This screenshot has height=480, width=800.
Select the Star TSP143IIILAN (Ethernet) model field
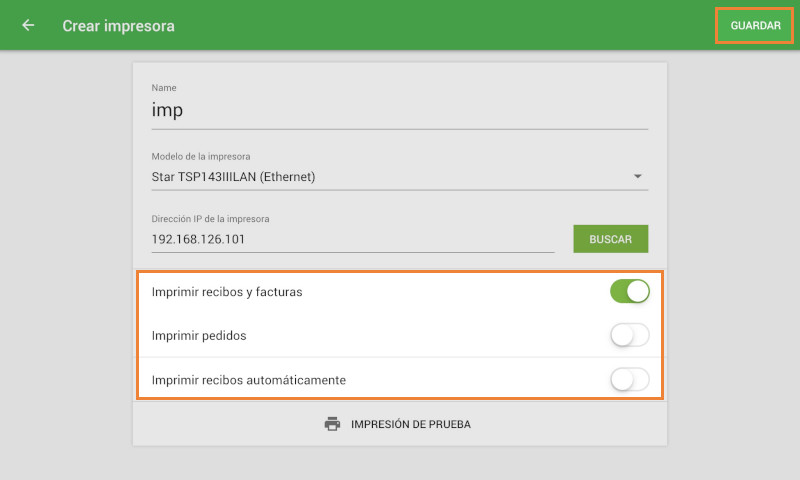coord(380,177)
